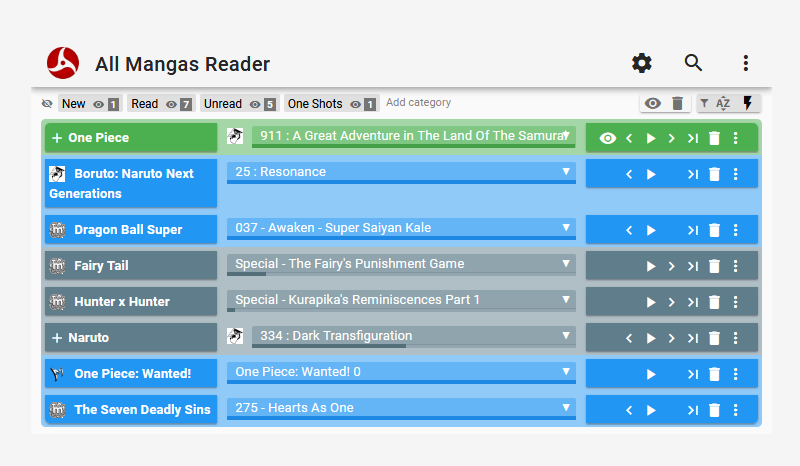Play current Boruto chapter
800x466 pixels.
651,175
